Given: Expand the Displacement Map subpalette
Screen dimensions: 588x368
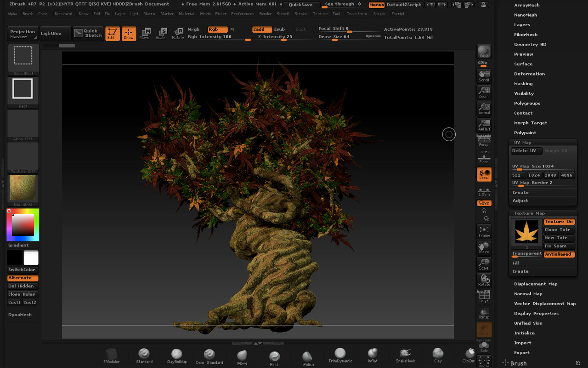Looking at the screenshot, I should [536, 284].
